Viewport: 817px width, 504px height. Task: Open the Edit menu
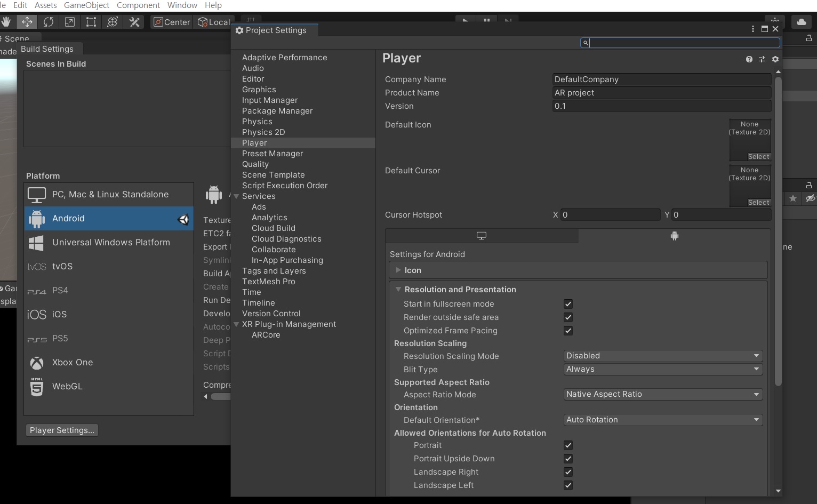pos(20,5)
